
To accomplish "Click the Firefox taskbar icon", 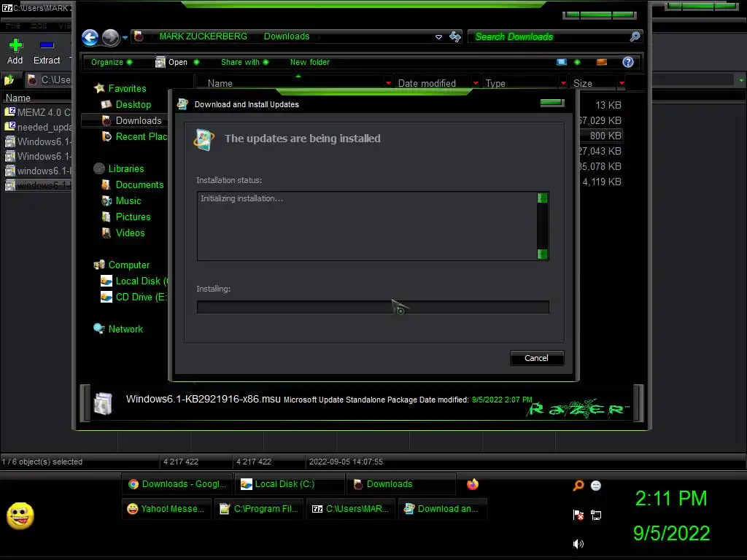I will tap(473, 484).
